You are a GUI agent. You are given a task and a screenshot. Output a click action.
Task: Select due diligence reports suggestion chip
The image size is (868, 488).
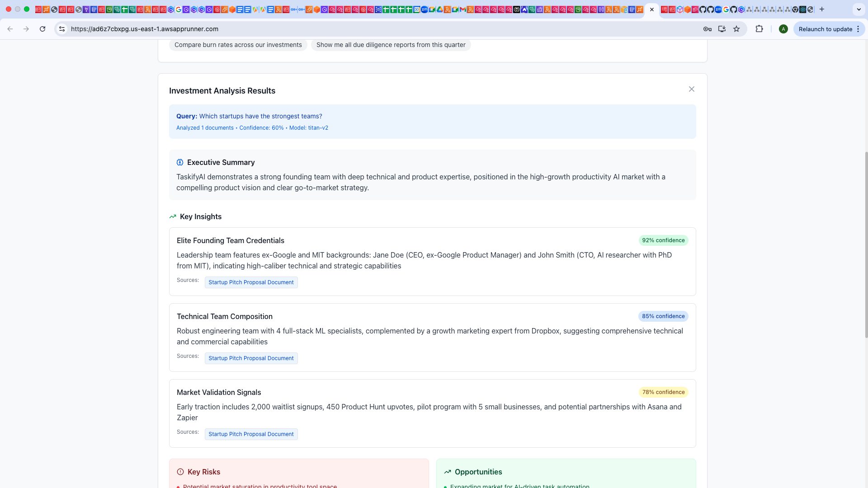[391, 45]
